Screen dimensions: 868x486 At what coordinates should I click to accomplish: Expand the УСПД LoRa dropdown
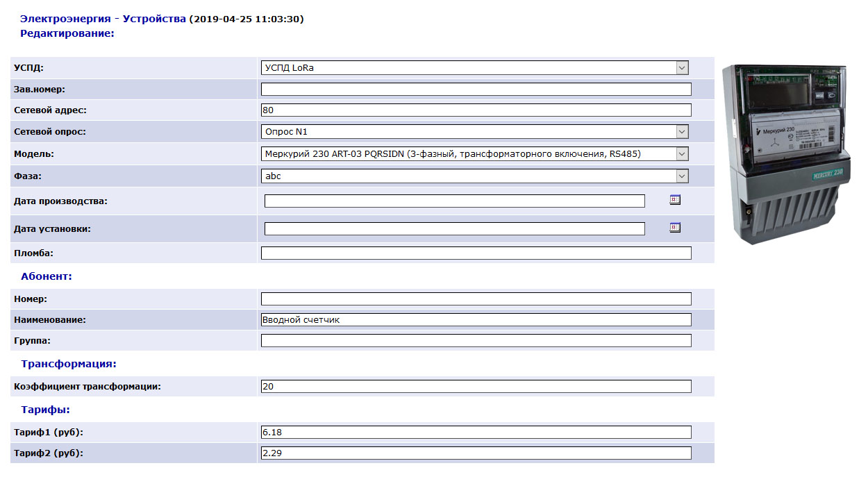point(682,68)
